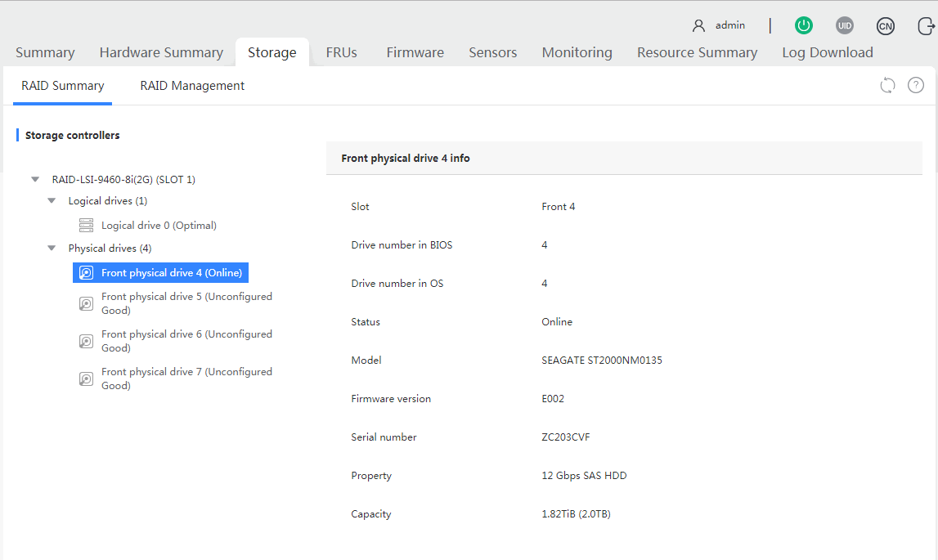Click the Status value Online
Image resolution: width=938 pixels, height=560 pixels.
click(x=557, y=322)
